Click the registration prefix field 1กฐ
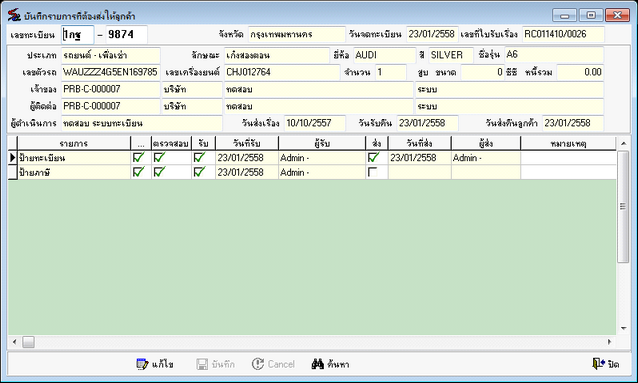This screenshot has height=383, width=638. tap(78, 35)
